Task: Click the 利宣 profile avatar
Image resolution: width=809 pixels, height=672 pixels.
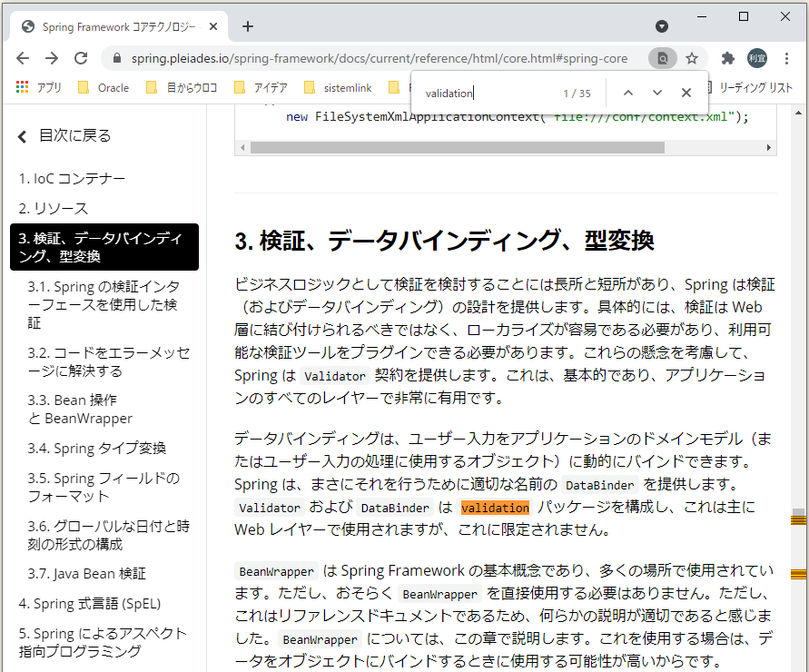Action: point(759,57)
